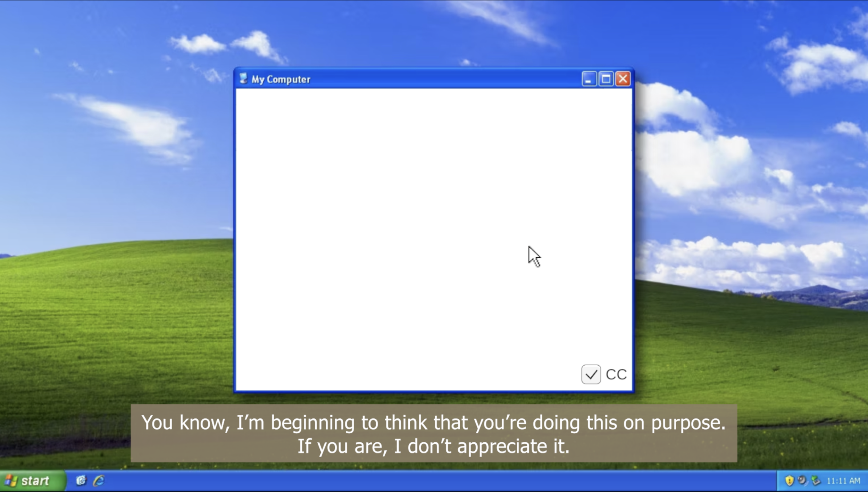
Task: Click the caption line "If you are, I don't appreciate it"
Action: point(433,447)
